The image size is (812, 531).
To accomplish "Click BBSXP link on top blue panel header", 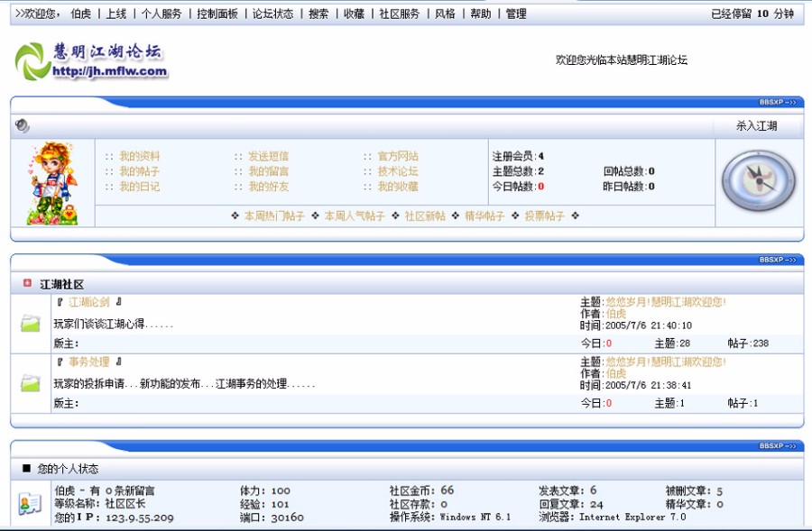I will point(778,102).
